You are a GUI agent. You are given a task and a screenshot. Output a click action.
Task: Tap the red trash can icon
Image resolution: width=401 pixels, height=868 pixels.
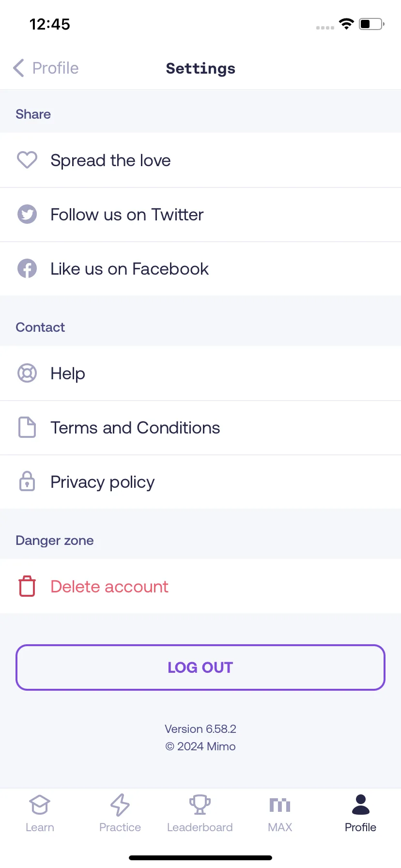click(27, 586)
